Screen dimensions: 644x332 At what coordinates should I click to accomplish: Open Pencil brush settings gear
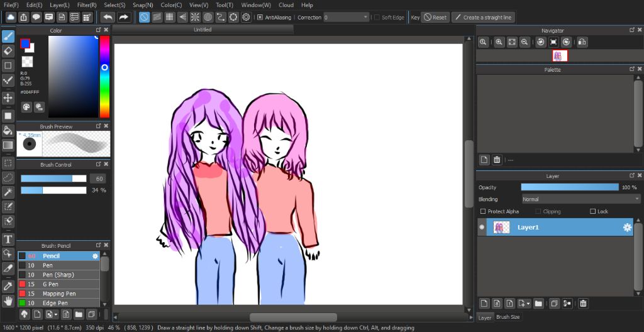point(95,256)
